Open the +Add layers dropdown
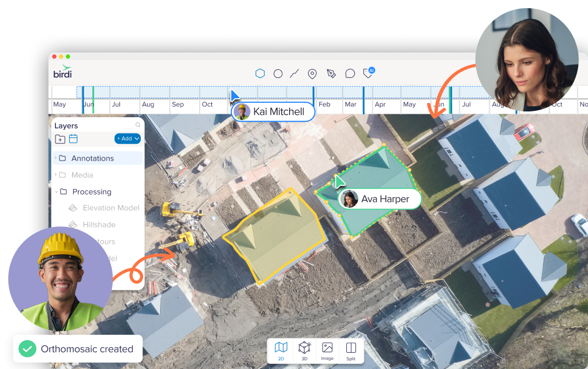This screenshot has height=369, width=588. [127, 139]
